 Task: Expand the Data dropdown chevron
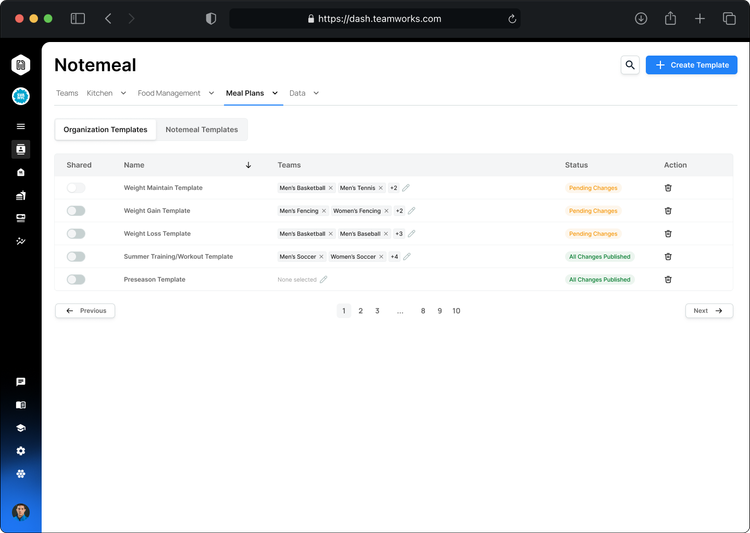click(316, 93)
